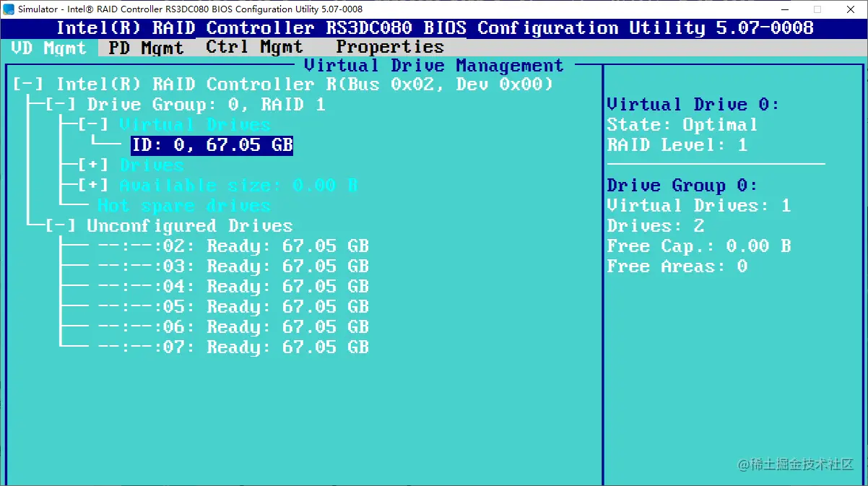The width and height of the screenshot is (868, 486).
Task: Collapse the Intel(R) RAID Controller root node
Action: click(28, 85)
